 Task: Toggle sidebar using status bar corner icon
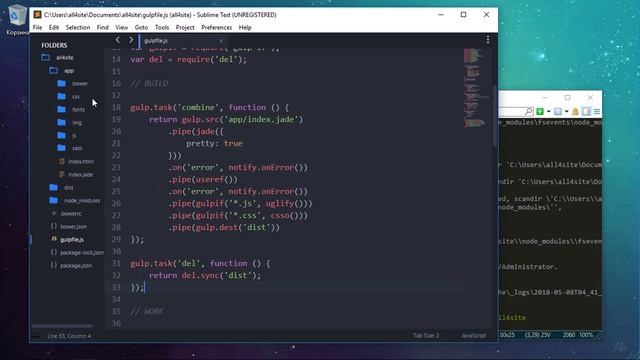coord(36,336)
